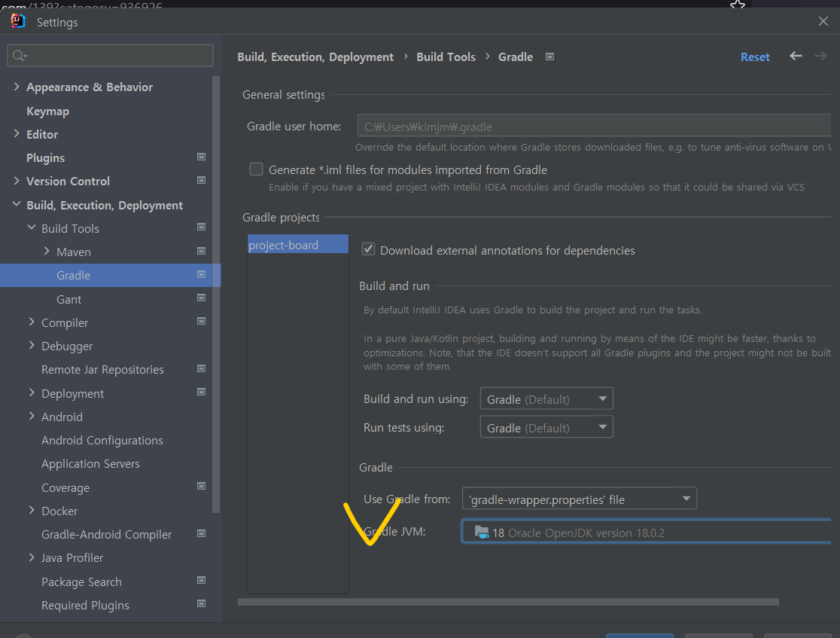Click project-level icon next to Compiler
Image resolution: width=840 pixels, height=638 pixels.
[x=202, y=321]
